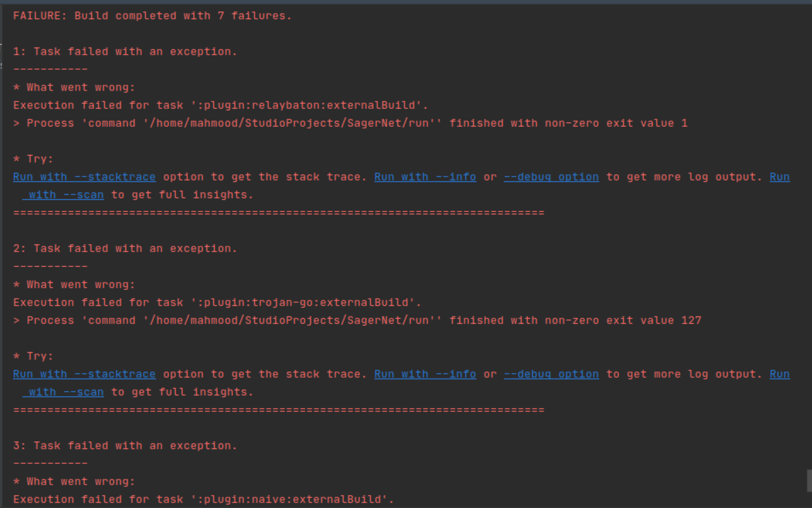
Task: Click the trojan-go:externalBuild execution failed line
Action: [x=217, y=302]
